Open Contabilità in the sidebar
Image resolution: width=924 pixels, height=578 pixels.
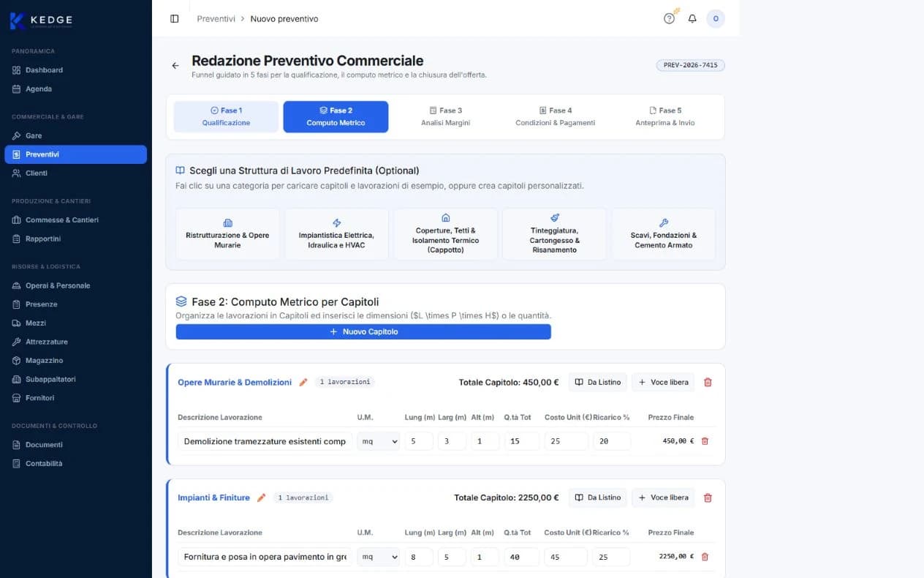coord(76,464)
